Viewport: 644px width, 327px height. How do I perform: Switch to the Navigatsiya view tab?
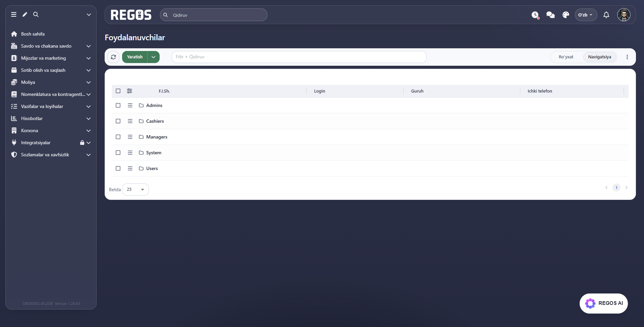[599, 57]
